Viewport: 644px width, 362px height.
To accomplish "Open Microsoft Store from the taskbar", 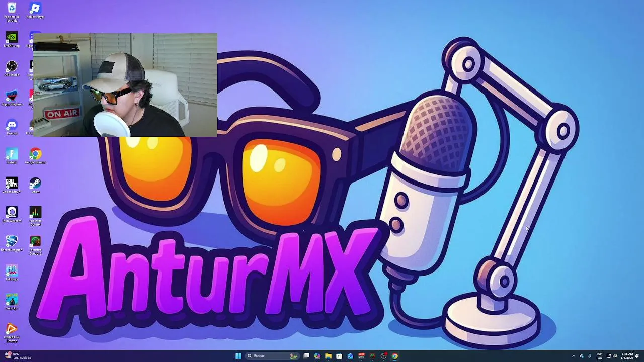I will [339, 356].
